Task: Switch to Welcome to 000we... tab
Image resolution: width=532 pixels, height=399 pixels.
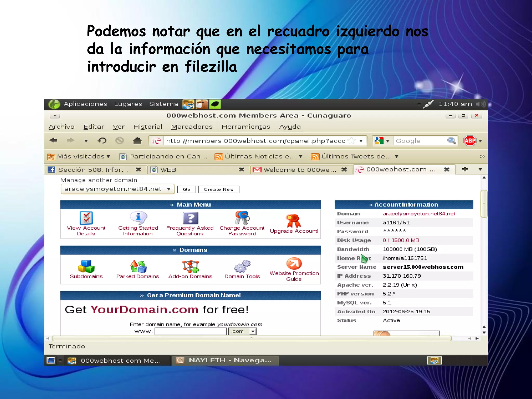Action: pos(300,170)
